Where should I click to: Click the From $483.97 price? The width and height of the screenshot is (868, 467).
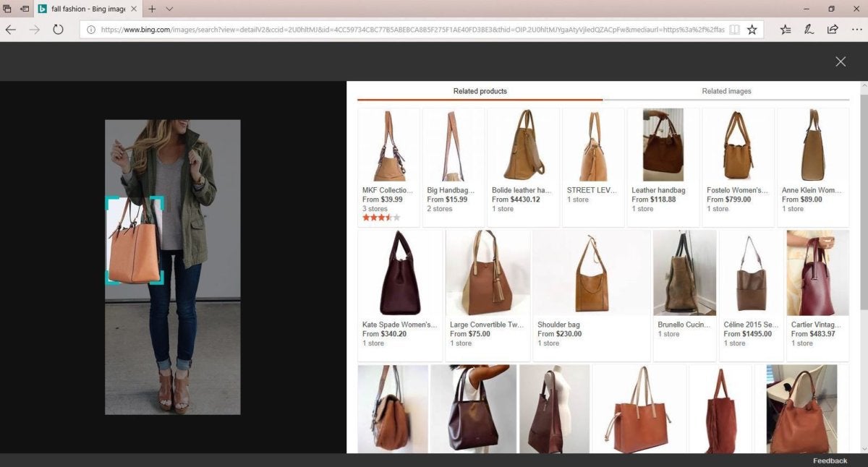click(x=813, y=334)
